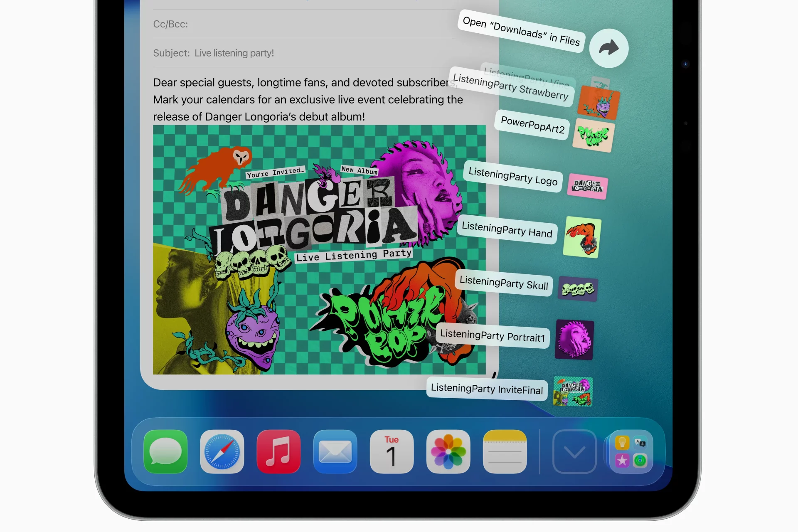Launch Safari from the dock
798x532 pixels.
222,452
